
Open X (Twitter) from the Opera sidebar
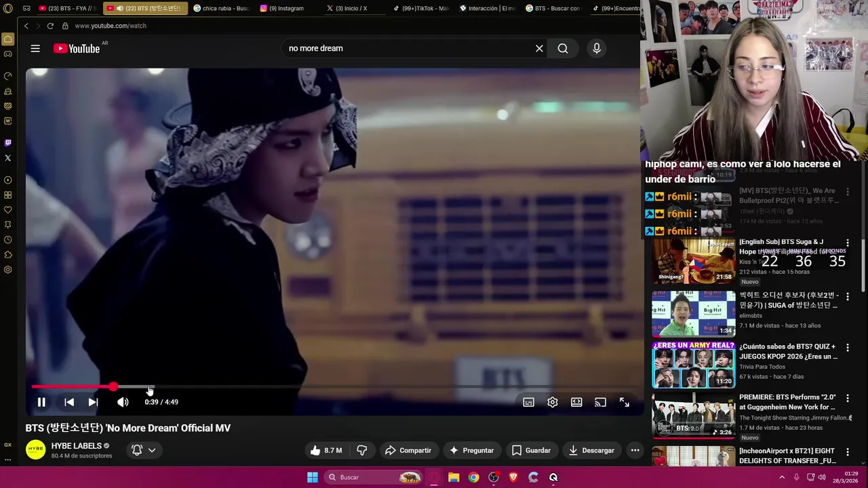click(x=8, y=158)
